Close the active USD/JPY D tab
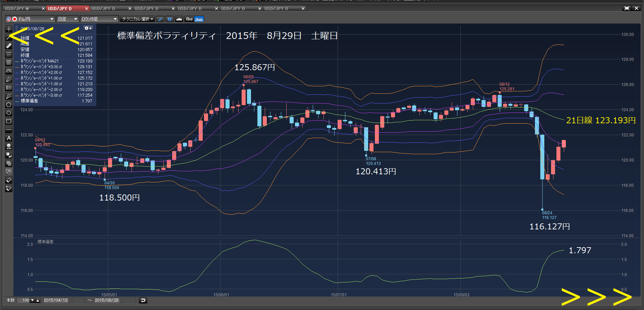Viewport: 644px width, 310px height. pyautogui.click(x=87, y=8)
